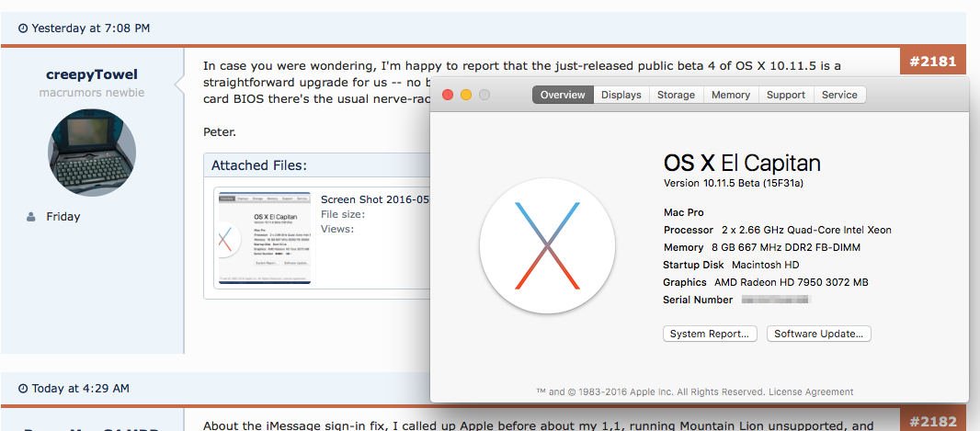Click the Yesterday at 7:08 PM timestamp

tap(91, 28)
